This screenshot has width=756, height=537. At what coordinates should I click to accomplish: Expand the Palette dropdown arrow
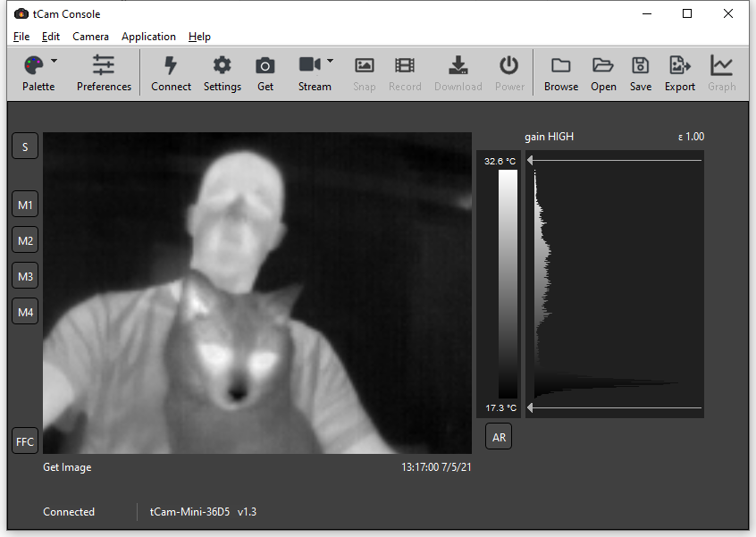point(55,62)
